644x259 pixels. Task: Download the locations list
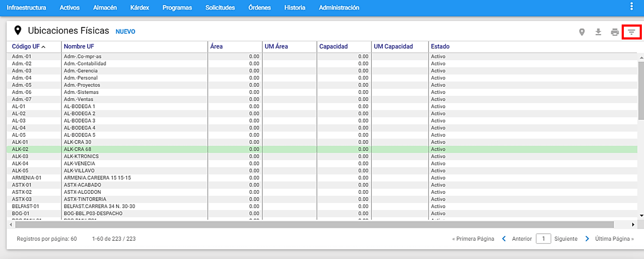[x=598, y=32]
